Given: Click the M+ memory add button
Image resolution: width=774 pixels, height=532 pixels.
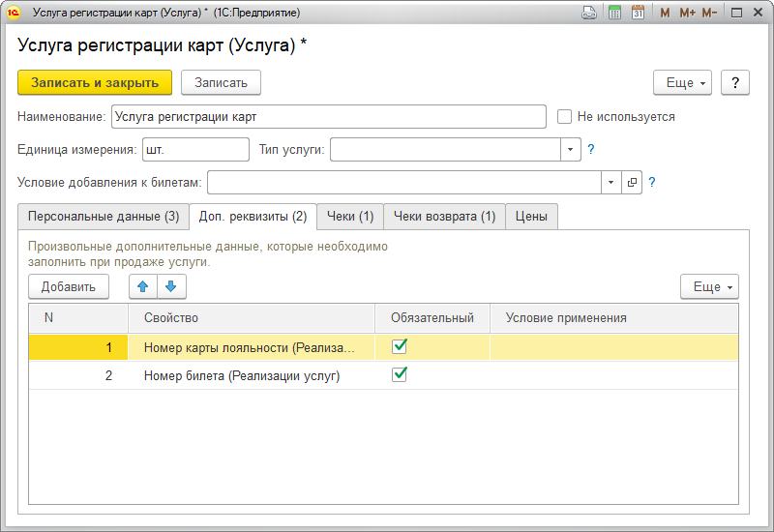Looking at the screenshot, I should tap(687, 13).
